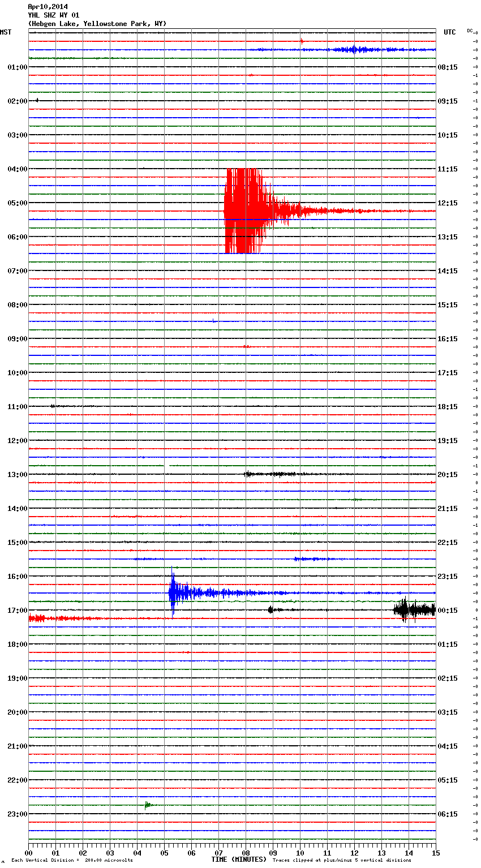Screen dimensions: 481x868
Task: Click minute 05 on the bottom axis
Action: pyautogui.click(x=164, y=853)
